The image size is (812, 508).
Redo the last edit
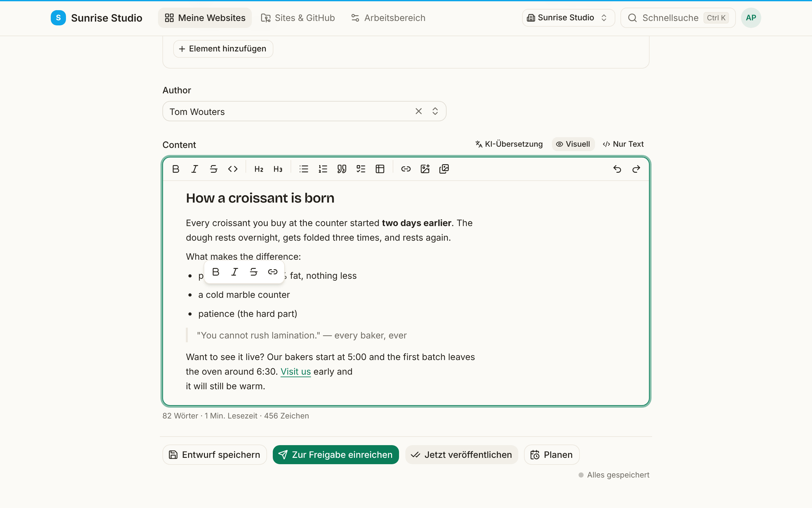click(x=636, y=169)
